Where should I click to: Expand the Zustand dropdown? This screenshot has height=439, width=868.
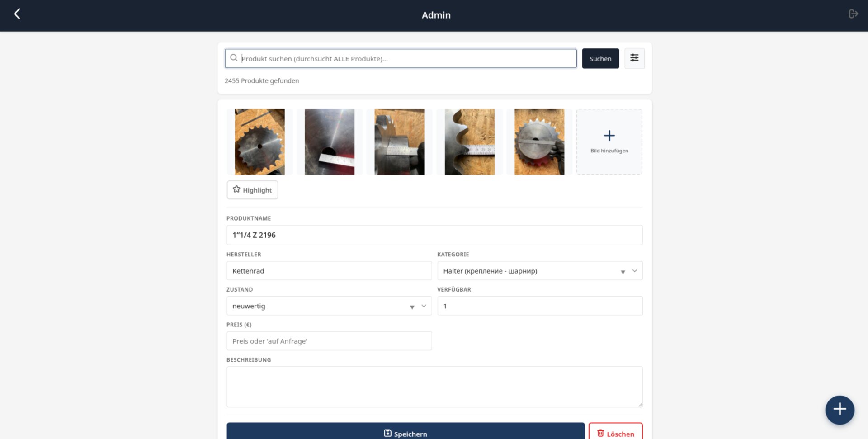(x=329, y=306)
